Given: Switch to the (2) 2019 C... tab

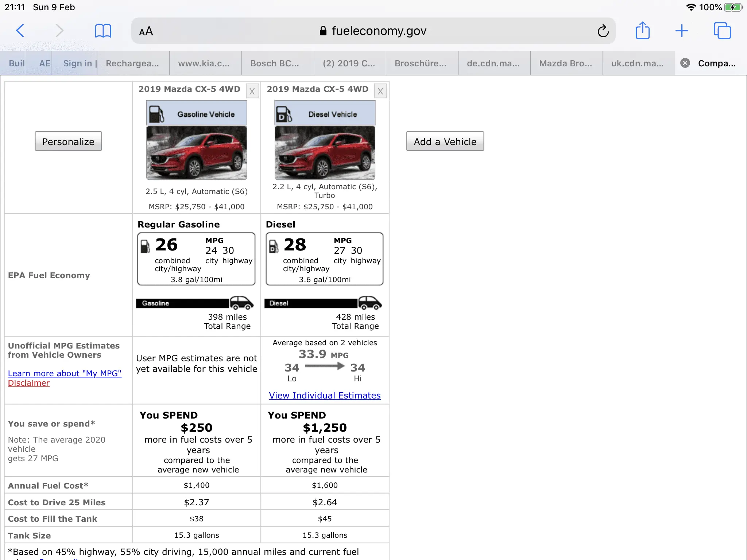Looking at the screenshot, I should [x=349, y=63].
